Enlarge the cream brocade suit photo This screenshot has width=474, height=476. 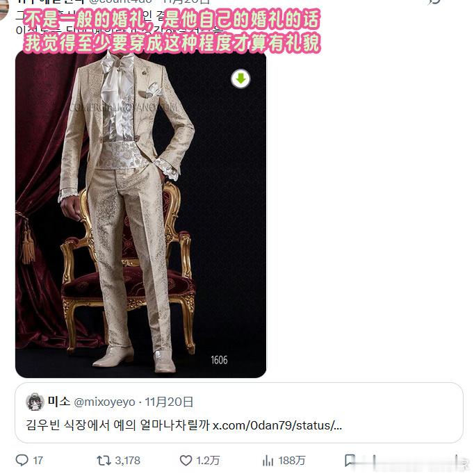point(140,214)
